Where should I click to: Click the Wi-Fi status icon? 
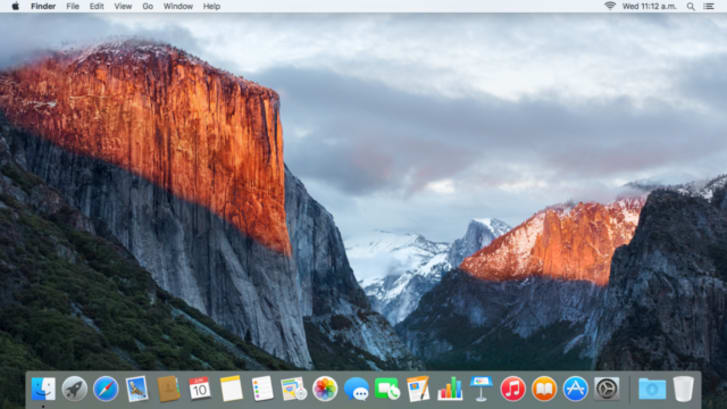point(610,6)
